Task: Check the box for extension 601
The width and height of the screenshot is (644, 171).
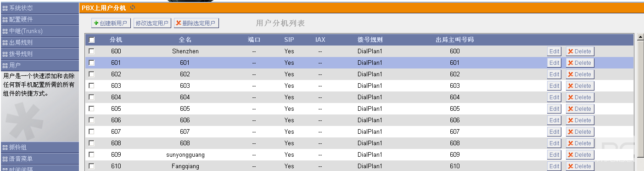Action: tap(92, 63)
